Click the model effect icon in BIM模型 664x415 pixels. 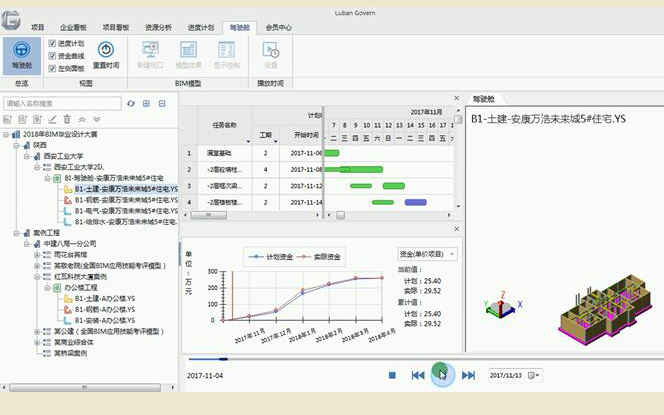188,50
